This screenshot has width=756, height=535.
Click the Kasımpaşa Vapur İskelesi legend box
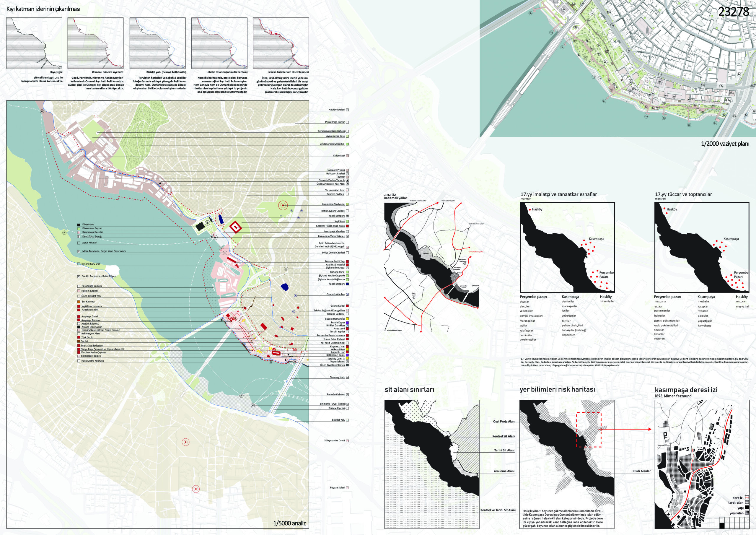(347, 236)
